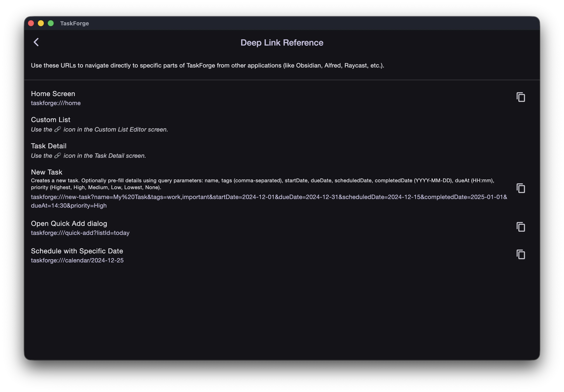The width and height of the screenshot is (564, 392).
Task: Click the calendar/2024-12-25 URL
Action: [77, 260]
